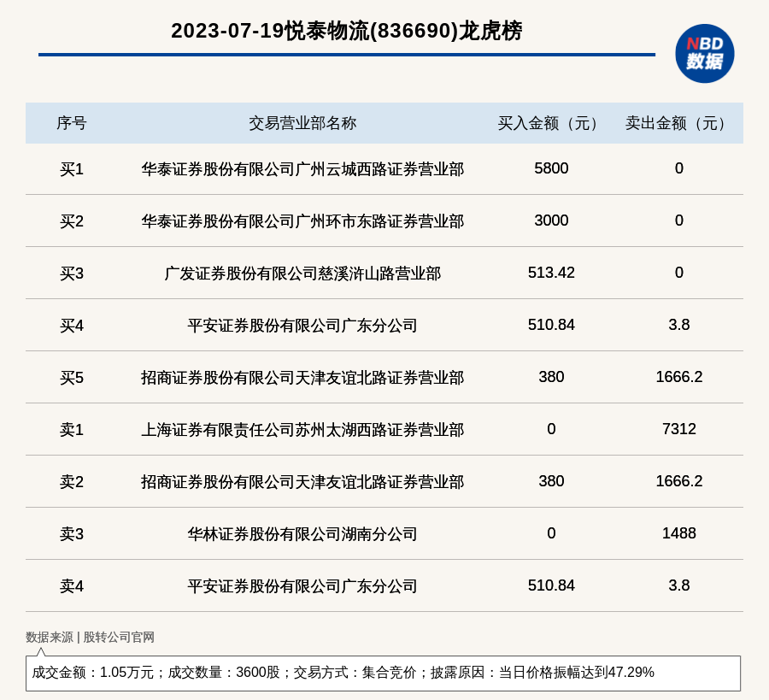Select 3.8 in the 买4 row
Viewport: 769px width, 700px height.
coord(678,325)
